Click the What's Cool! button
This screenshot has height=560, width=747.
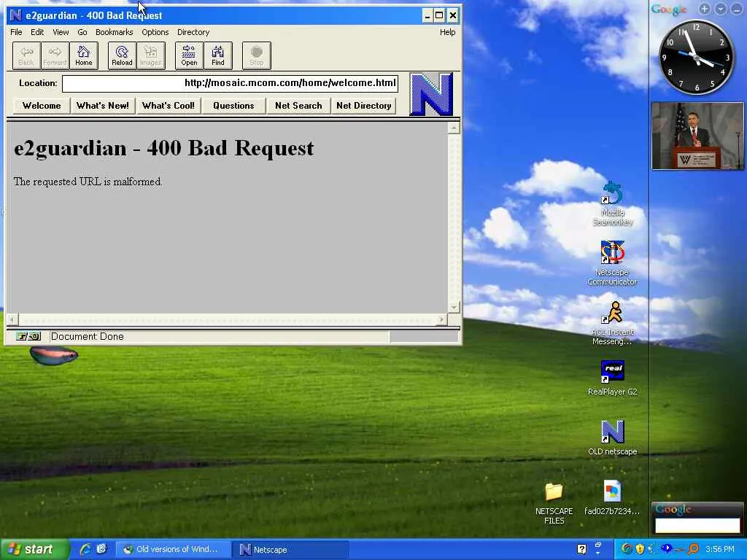pyautogui.click(x=169, y=106)
